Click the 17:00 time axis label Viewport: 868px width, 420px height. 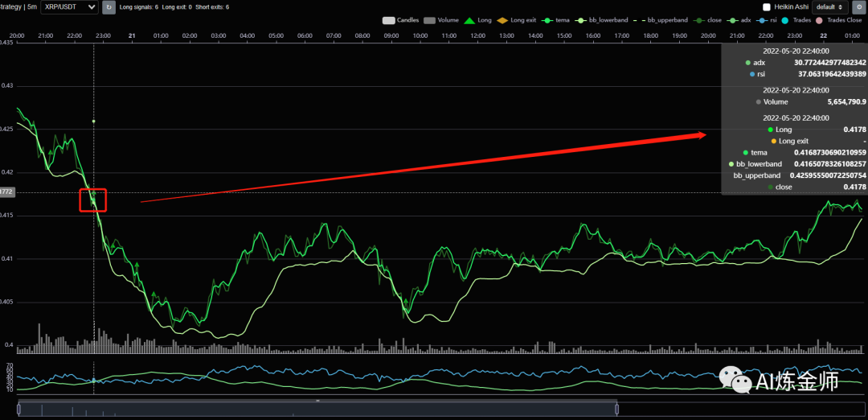[x=621, y=35]
